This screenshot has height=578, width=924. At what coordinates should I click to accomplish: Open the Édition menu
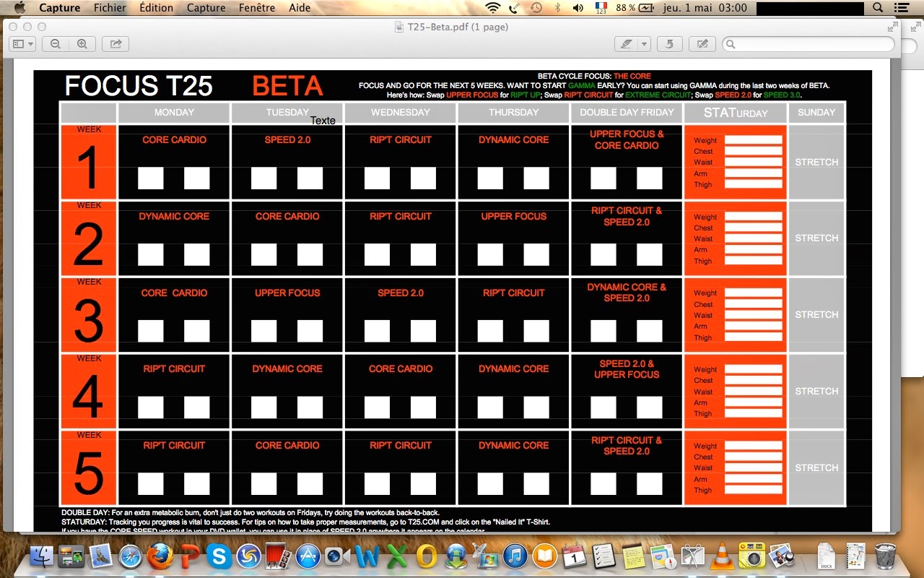[157, 8]
